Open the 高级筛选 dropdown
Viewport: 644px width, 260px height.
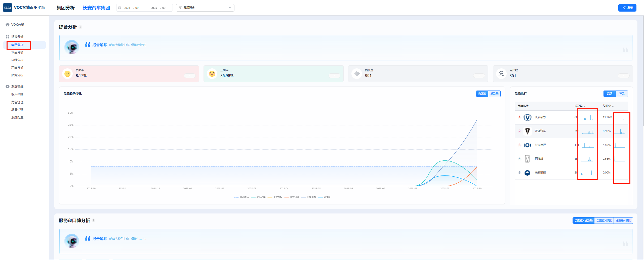click(x=205, y=8)
